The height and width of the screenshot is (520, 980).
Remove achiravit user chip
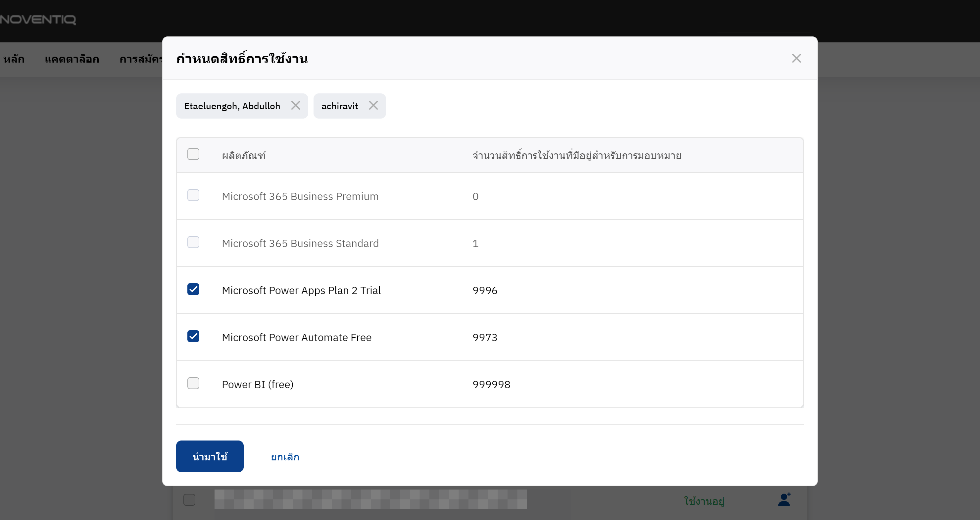[x=373, y=105]
